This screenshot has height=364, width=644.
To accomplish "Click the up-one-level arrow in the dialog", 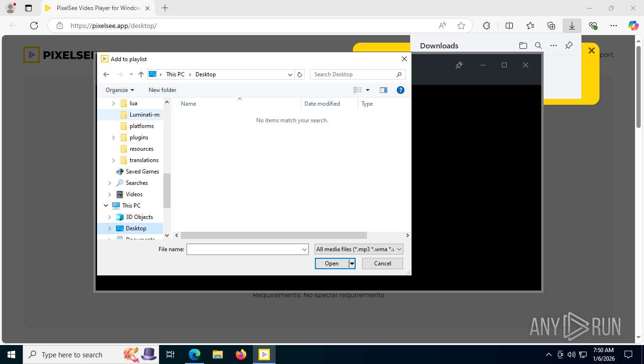I will tap(141, 74).
